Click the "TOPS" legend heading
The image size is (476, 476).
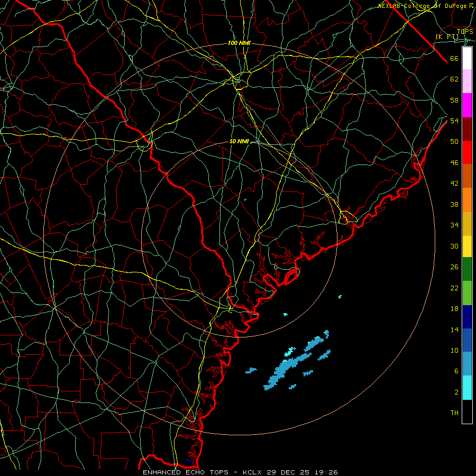465,31
